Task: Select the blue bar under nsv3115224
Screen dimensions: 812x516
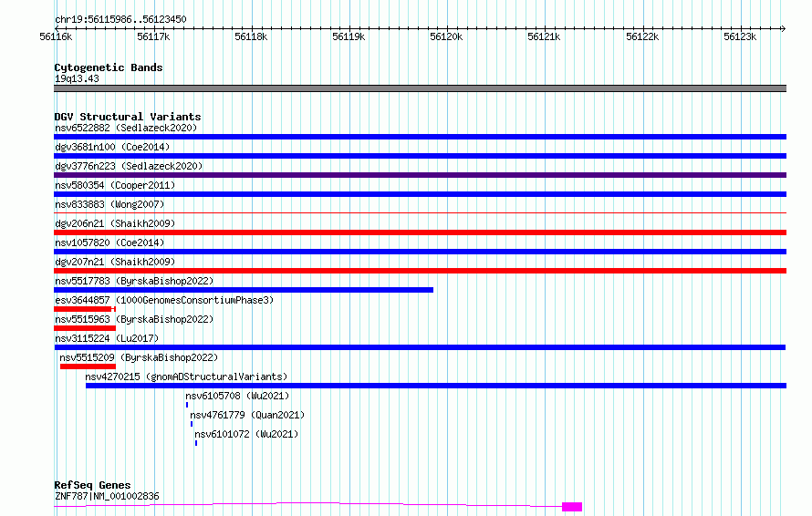Action: 420,347
